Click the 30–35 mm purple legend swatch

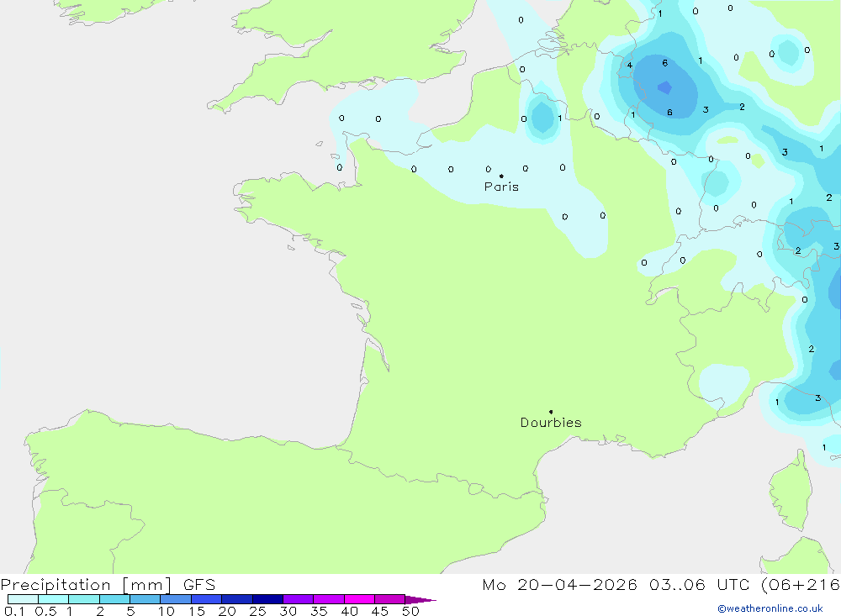pos(299,599)
